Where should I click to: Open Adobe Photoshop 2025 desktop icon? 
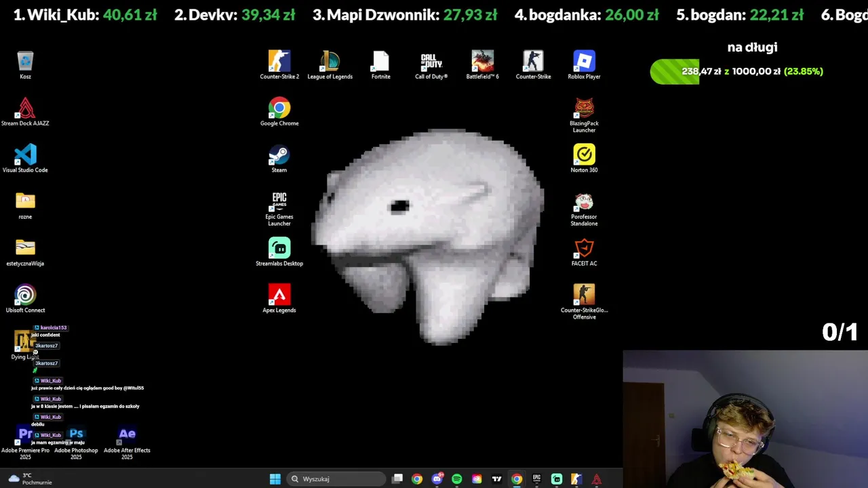click(76, 443)
